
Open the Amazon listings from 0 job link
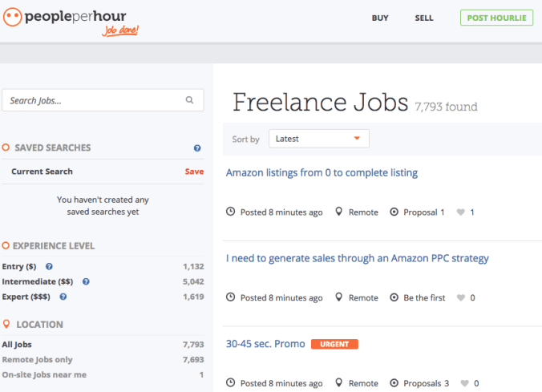click(322, 172)
